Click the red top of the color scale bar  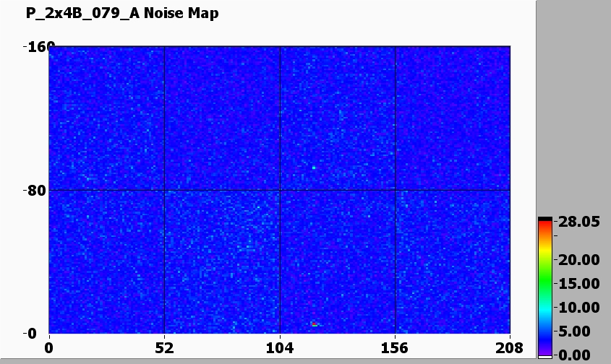coord(545,226)
